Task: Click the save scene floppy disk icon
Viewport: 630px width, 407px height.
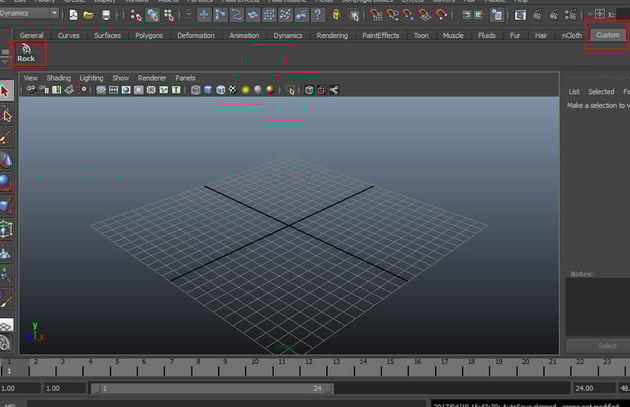Action: tap(106, 15)
